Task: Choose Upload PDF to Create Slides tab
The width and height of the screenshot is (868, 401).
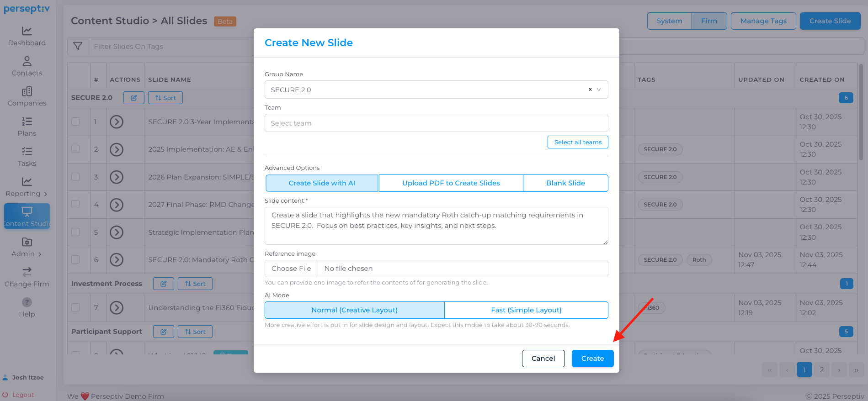Action: (x=451, y=183)
